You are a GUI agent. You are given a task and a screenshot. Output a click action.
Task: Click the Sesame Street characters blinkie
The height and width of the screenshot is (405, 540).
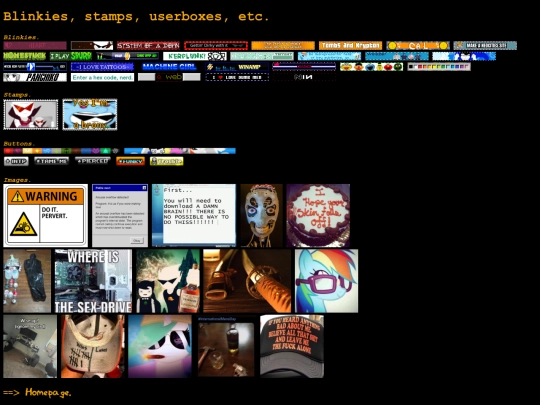click(371, 67)
